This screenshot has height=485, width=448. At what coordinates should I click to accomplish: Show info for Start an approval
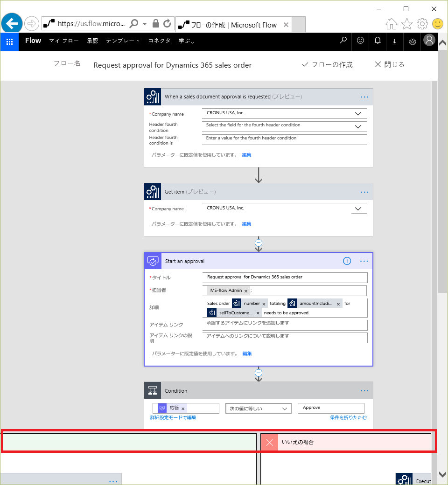tap(347, 261)
